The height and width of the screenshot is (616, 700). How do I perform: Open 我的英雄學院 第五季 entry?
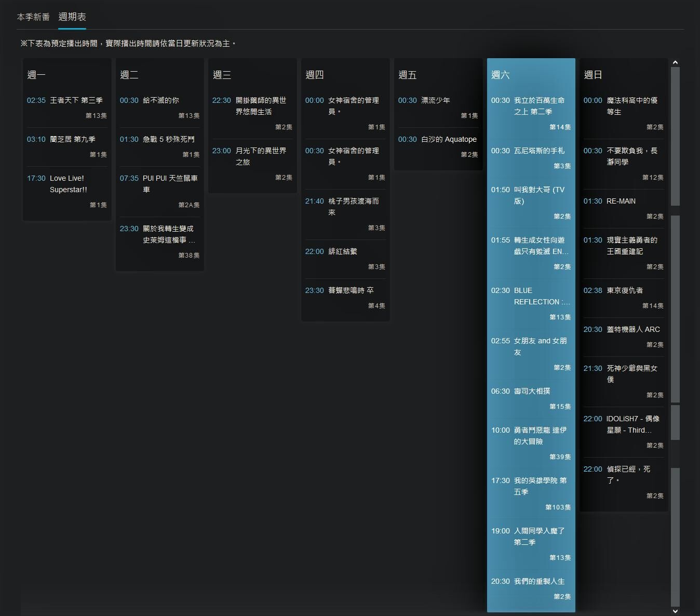pos(540,486)
